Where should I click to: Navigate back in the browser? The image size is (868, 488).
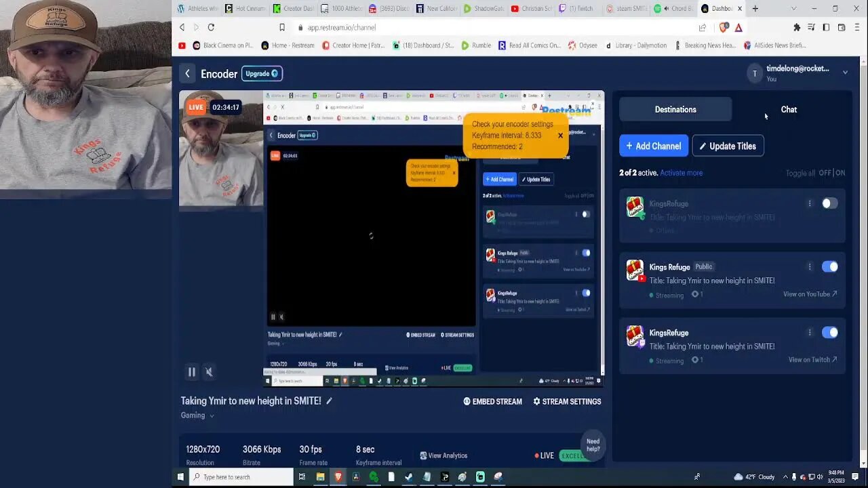tap(182, 27)
